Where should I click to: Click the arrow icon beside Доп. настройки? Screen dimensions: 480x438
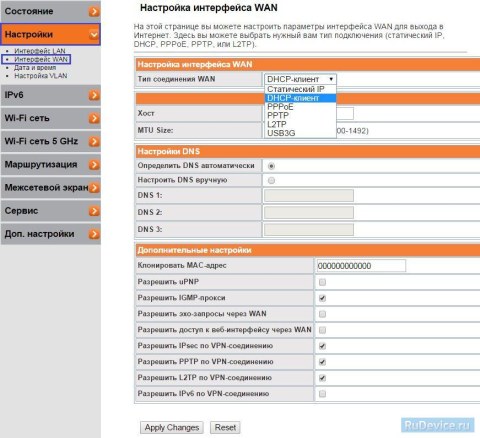(94, 234)
